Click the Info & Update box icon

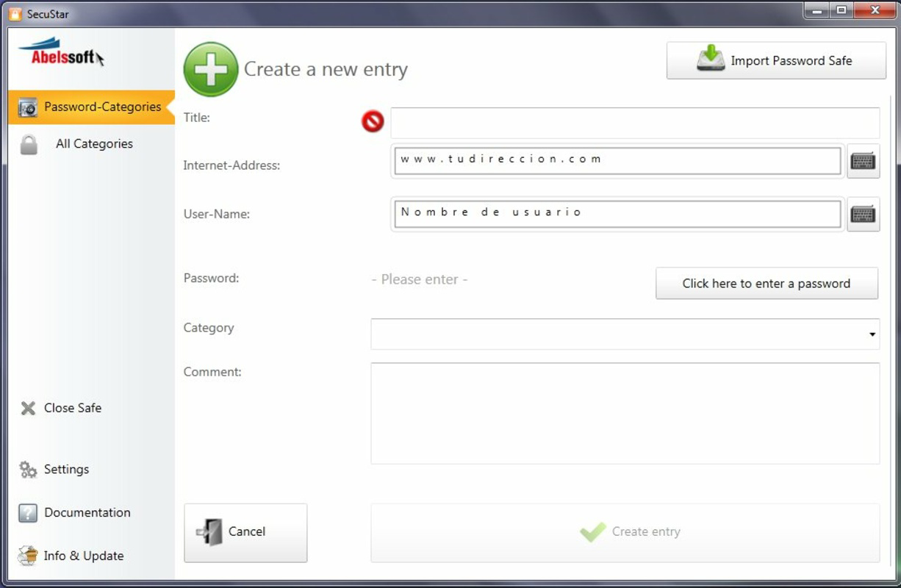[x=28, y=556]
